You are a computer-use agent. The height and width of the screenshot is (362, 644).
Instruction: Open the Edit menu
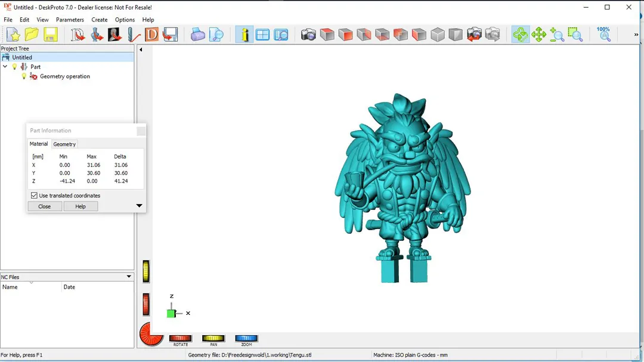24,20
